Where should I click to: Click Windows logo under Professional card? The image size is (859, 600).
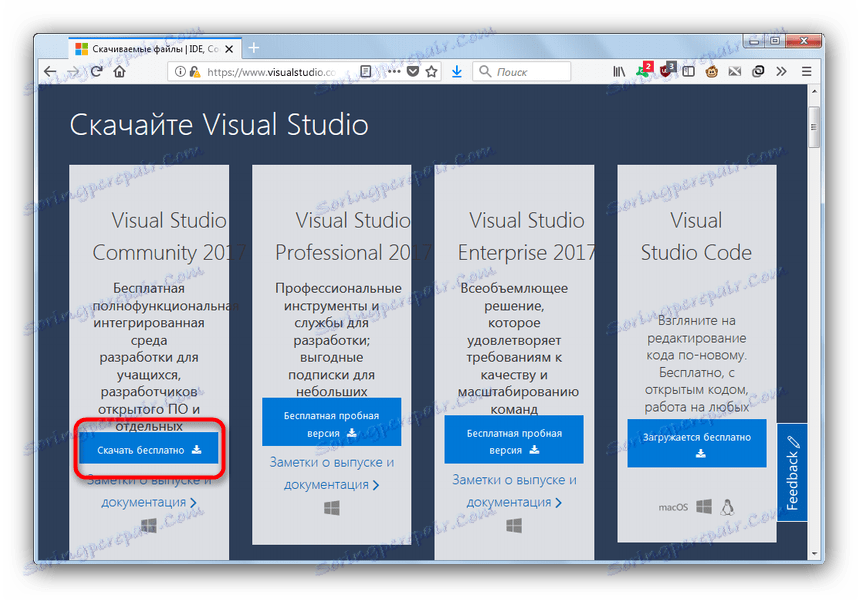point(331,508)
